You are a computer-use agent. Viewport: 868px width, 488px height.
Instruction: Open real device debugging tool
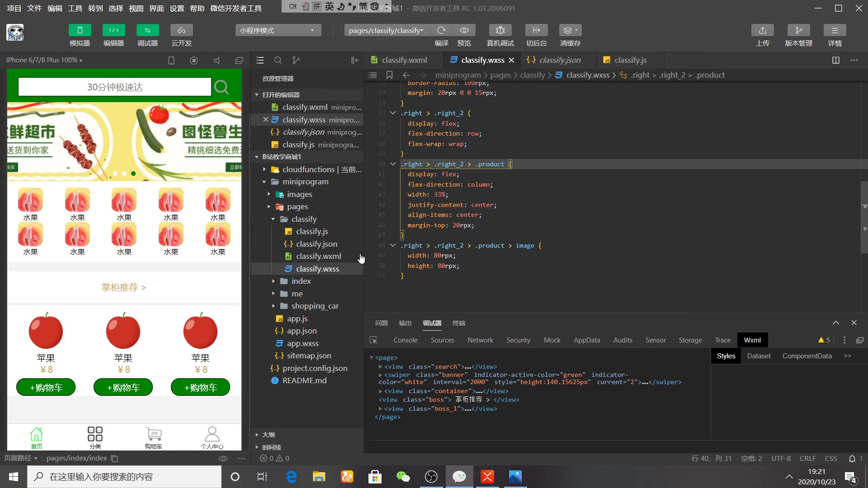pos(500,30)
